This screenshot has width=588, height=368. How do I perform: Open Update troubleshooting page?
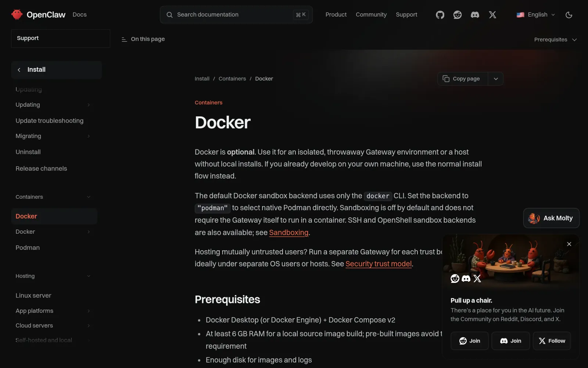click(49, 121)
